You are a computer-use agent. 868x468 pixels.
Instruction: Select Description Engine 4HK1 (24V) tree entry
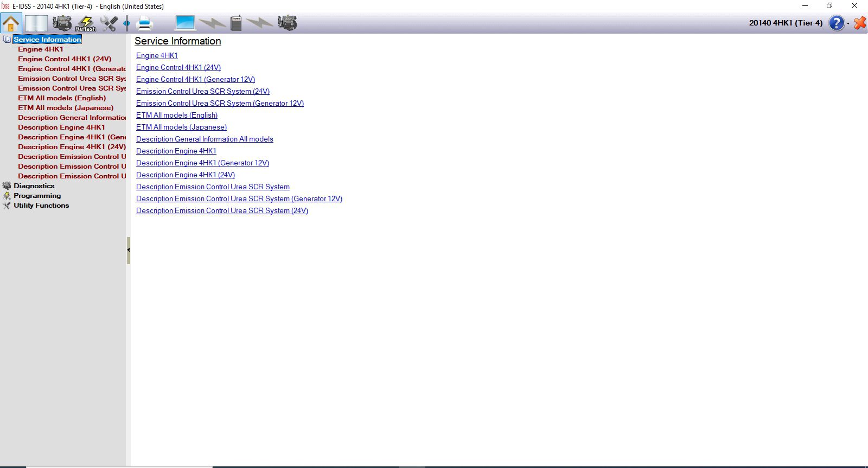[72, 146]
